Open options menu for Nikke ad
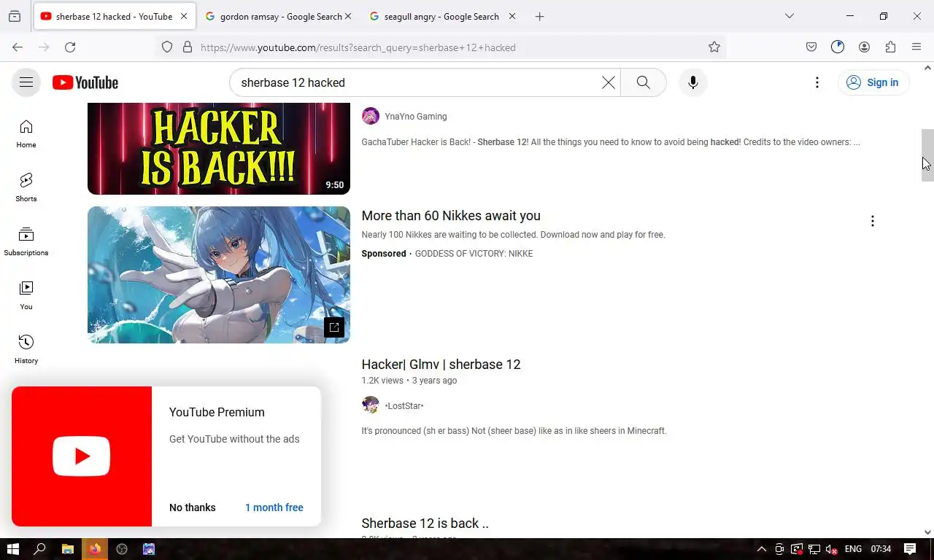 (x=872, y=221)
